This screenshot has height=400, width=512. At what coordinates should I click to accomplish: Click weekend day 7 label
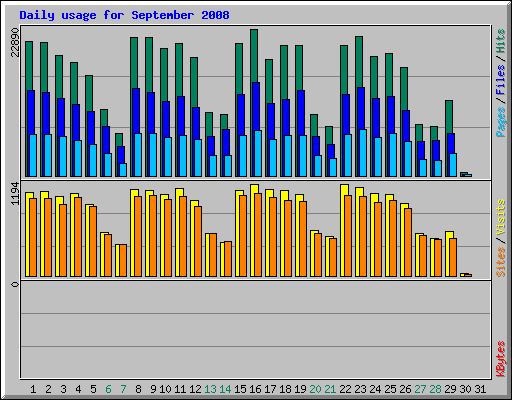(x=123, y=389)
